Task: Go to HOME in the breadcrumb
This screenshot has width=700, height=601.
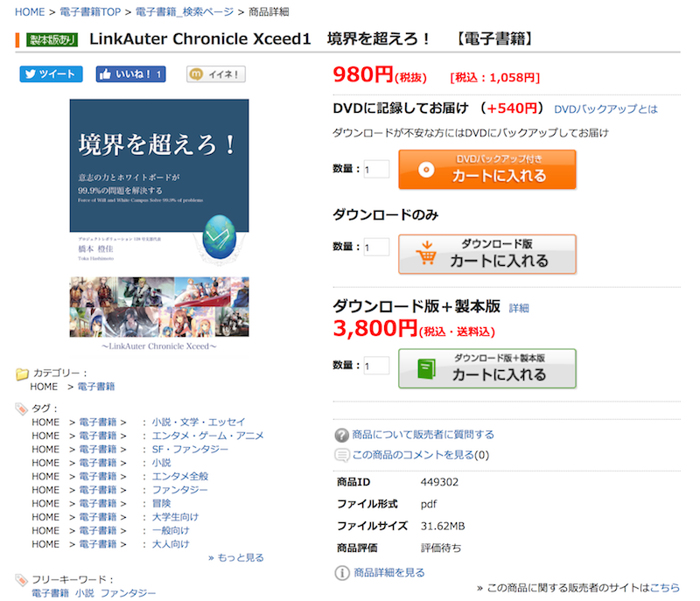Action: (30, 12)
